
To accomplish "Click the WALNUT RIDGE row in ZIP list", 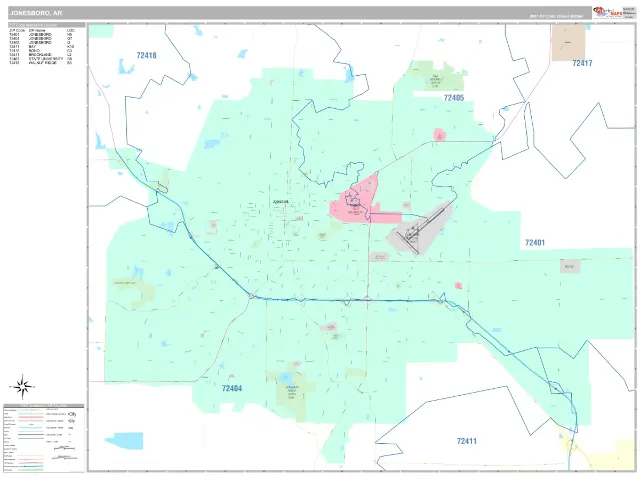I will (x=41, y=63).
